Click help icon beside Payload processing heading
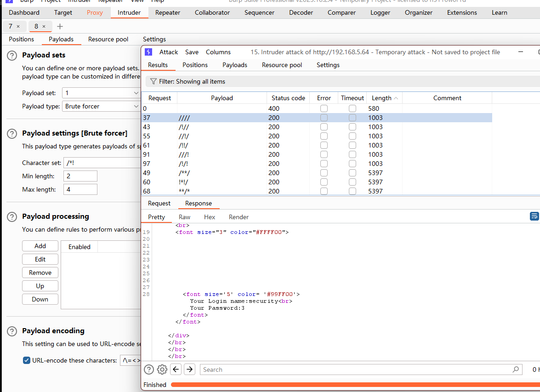540x392 pixels. (11, 216)
